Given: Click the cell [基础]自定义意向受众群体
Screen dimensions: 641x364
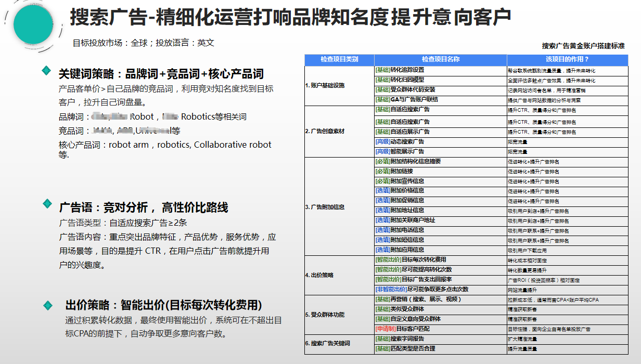Looking at the screenshot, I should pos(441,319).
